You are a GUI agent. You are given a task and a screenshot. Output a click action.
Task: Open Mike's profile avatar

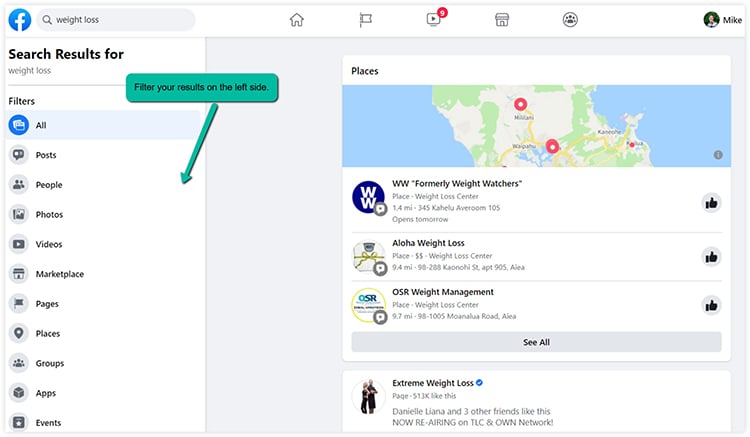(711, 20)
